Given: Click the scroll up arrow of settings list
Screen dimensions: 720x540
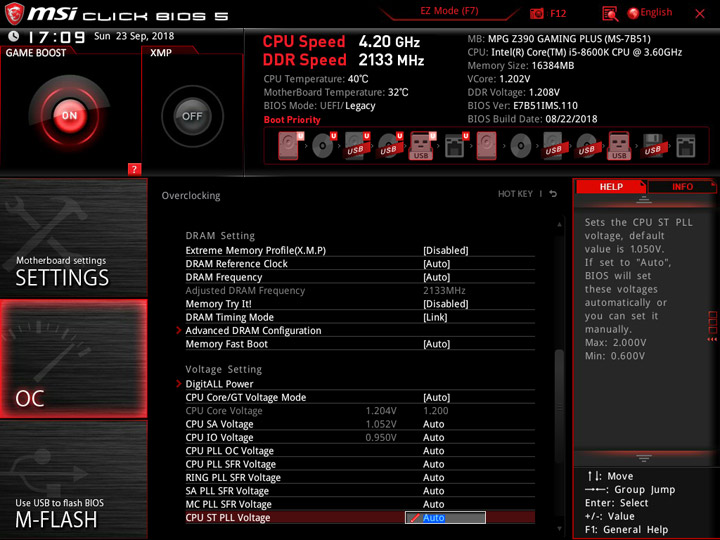Looking at the screenshot, I should tap(559, 225).
